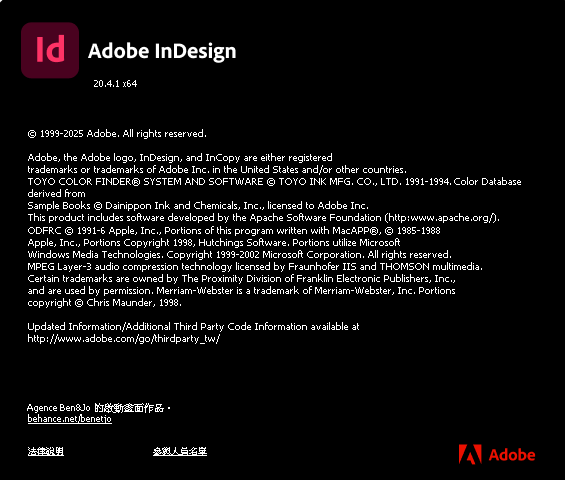565x480 pixels.
Task: Open the 法律說明 legal notices link
Action: (46, 451)
